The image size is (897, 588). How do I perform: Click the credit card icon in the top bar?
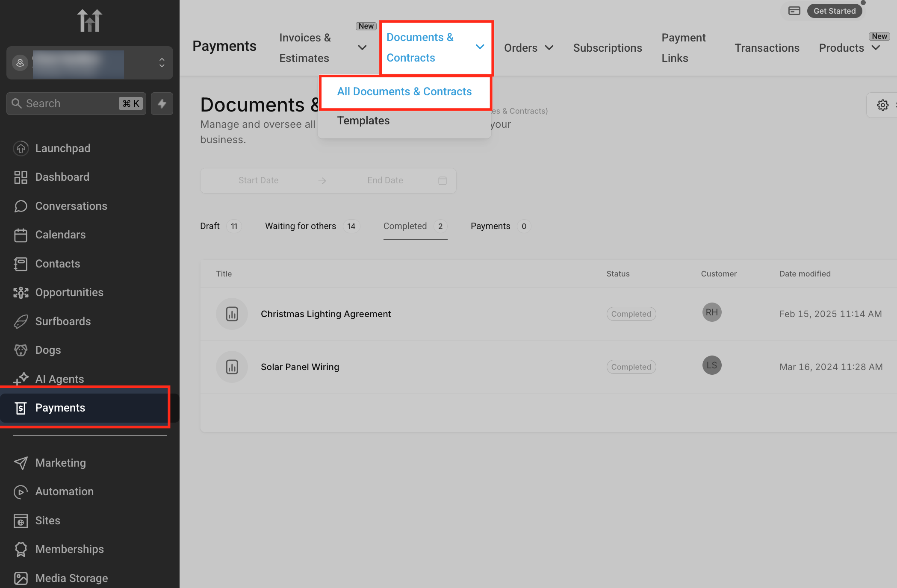click(x=794, y=11)
